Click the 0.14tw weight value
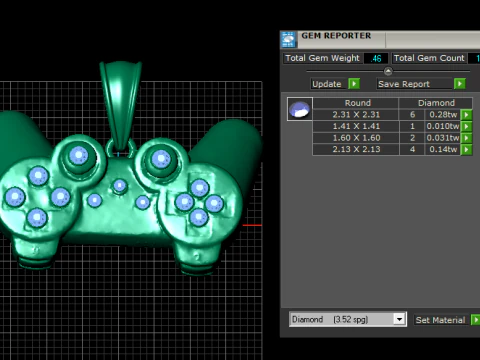 click(x=443, y=149)
